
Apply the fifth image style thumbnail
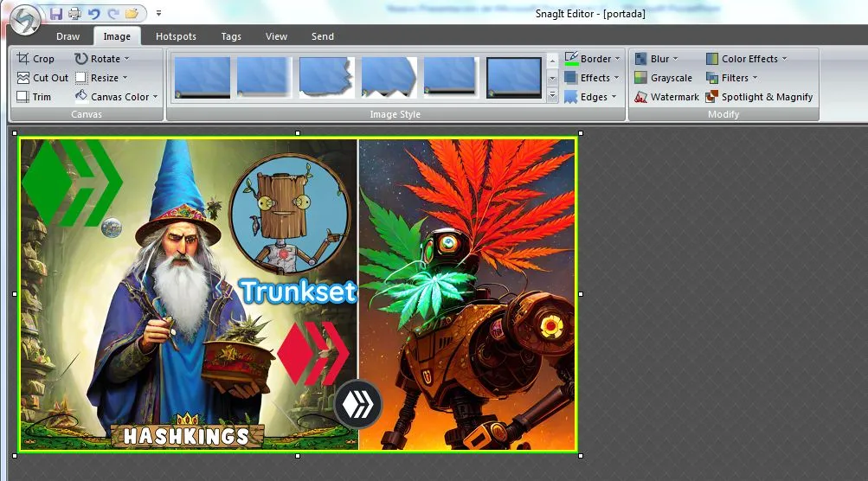pyautogui.click(x=451, y=78)
